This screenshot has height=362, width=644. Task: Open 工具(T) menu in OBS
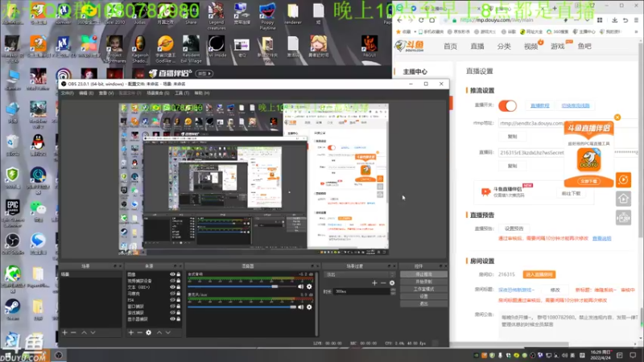coord(182,93)
